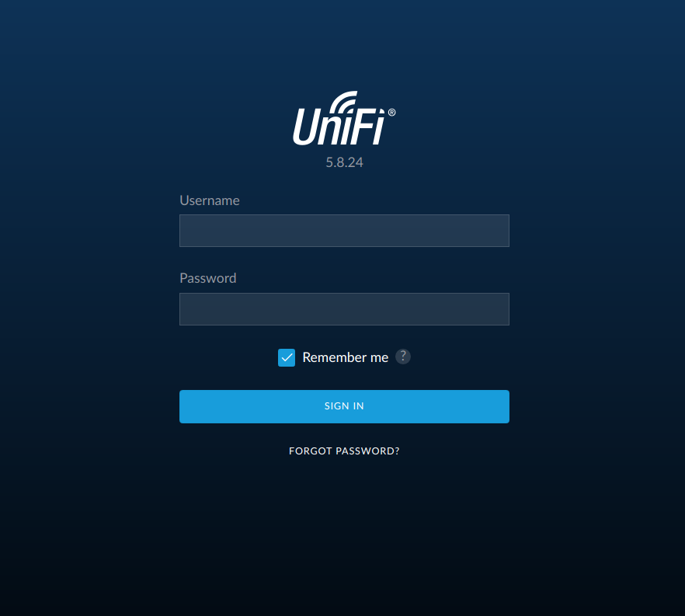Click the letter U in the UniFi logo
685x616 pixels.
pos(305,127)
